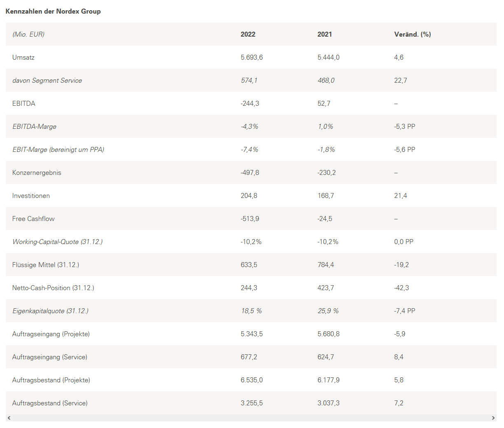
Task: Select the Free Cashflow row label
Action: click(33, 219)
